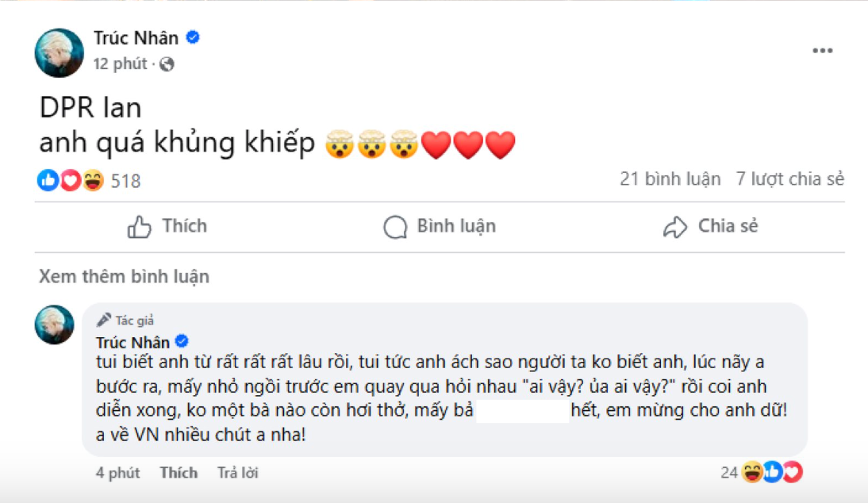
Task: Click the thumbs-up icon on the Thích button
Action: click(140, 228)
